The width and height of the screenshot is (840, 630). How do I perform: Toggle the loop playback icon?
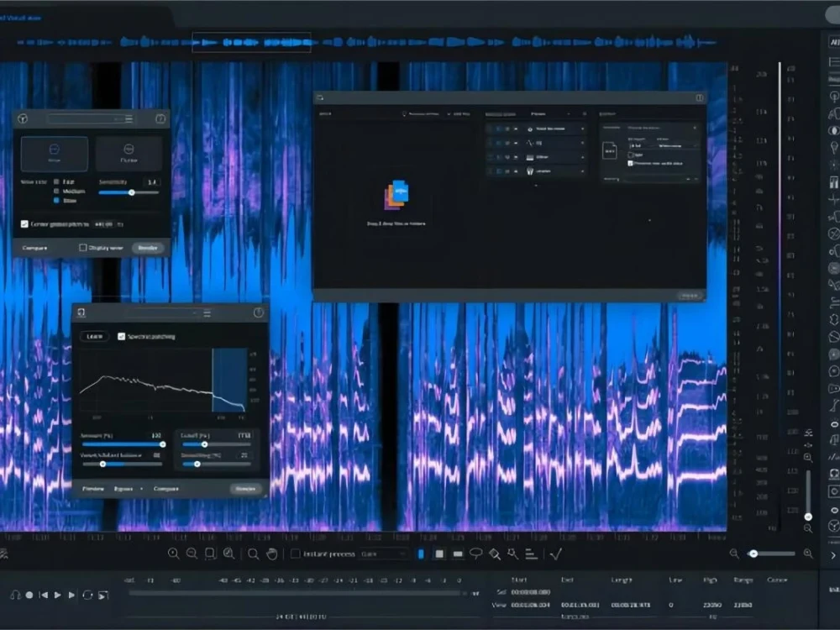click(x=87, y=596)
